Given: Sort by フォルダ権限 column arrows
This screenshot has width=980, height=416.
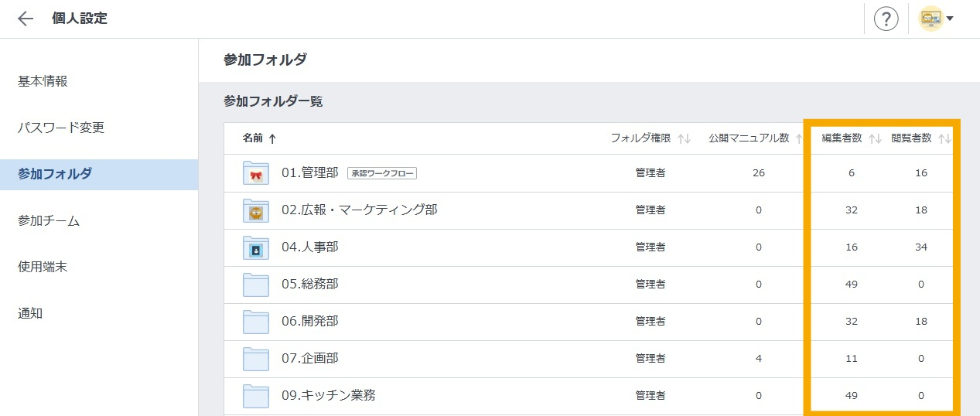Looking at the screenshot, I should coord(684,139).
